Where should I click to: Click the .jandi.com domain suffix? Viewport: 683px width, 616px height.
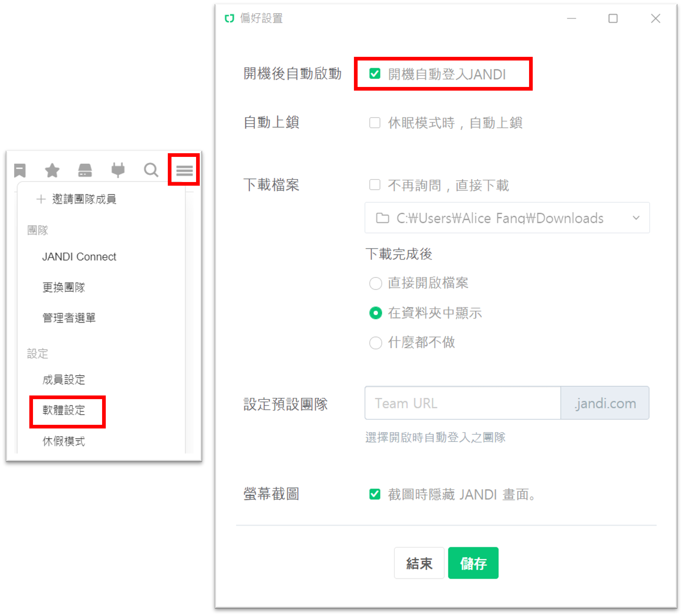click(x=605, y=403)
